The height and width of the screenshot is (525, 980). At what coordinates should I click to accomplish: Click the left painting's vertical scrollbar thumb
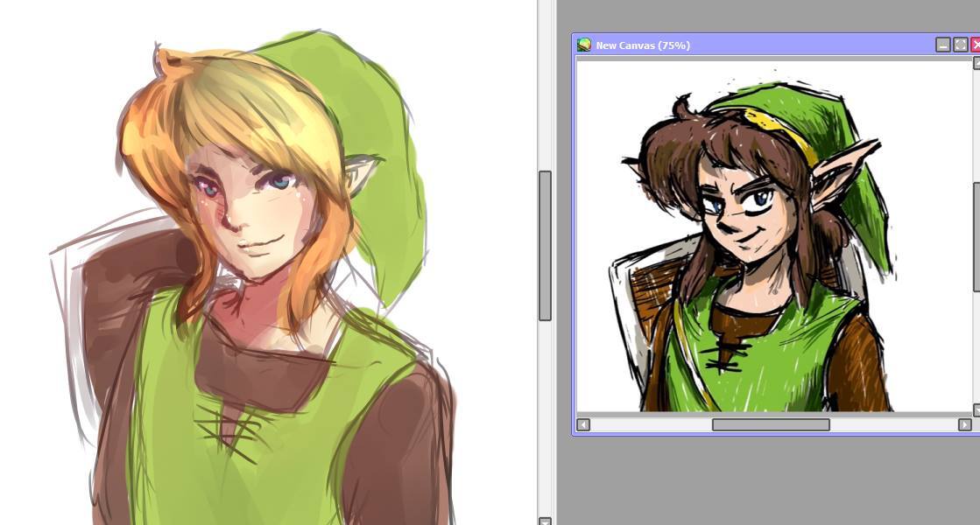pyautogui.click(x=545, y=245)
